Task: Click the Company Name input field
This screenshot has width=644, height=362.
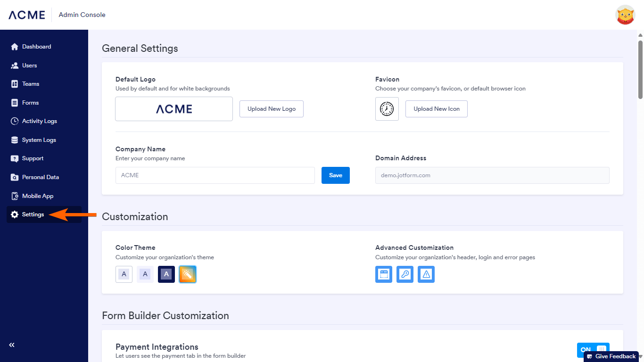Action: (x=215, y=175)
